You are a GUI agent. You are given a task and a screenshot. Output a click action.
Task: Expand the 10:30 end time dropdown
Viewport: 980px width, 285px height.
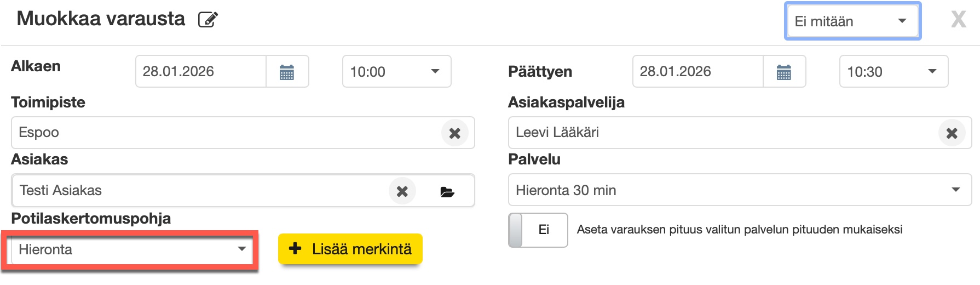pyautogui.click(x=893, y=72)
